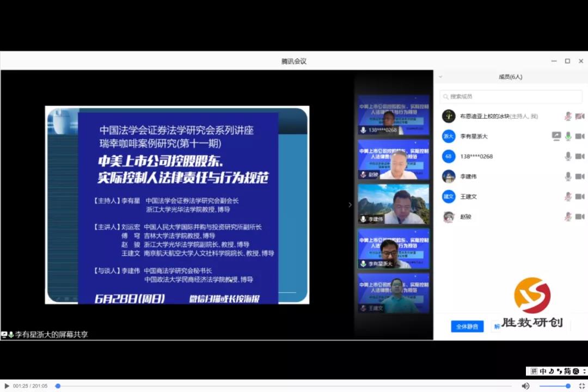
Task: Collapse the 成员(6人) panel chevron
Action: coord(440,77)
